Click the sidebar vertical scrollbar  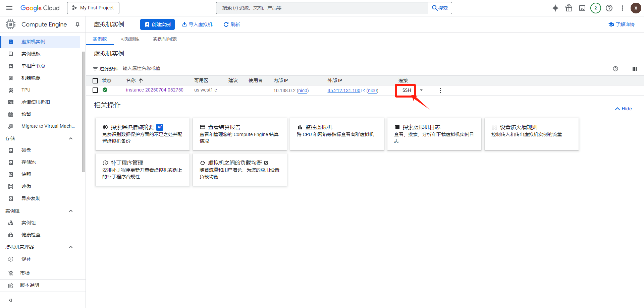84,112
